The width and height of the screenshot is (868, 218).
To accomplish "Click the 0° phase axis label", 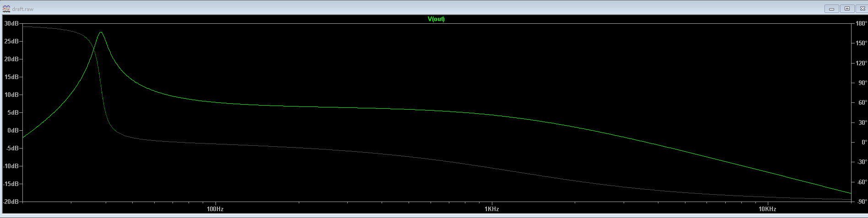I will (863, 142).
